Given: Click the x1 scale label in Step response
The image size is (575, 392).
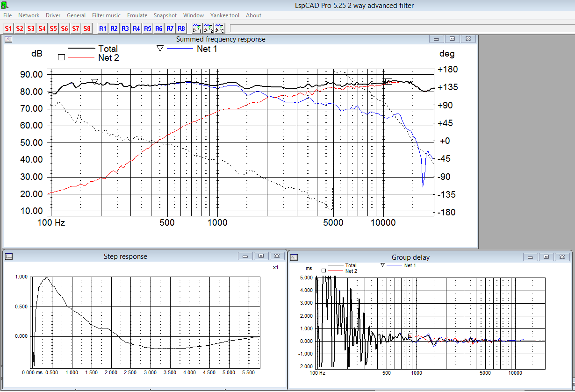Looking at the screenshot, I should 275,268.
